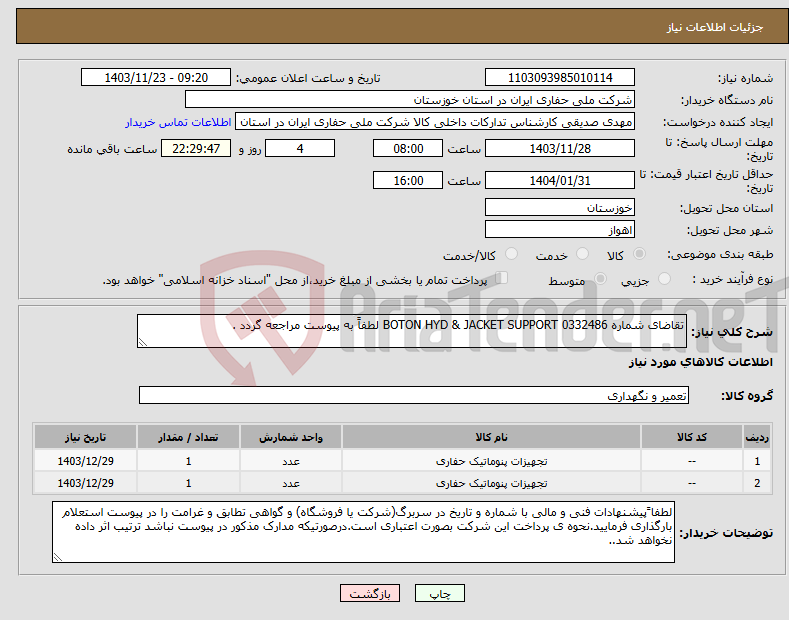This screenshot has width=789, height=620.
Task: Click the goods group field تعمیر و نگهداری
Action: (x=414, y=396)
